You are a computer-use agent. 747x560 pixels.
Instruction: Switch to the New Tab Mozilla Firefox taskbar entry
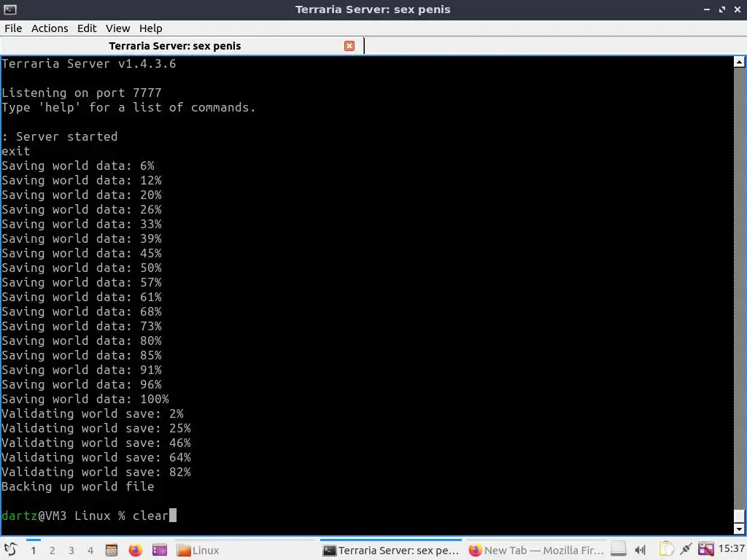(x=536, y=550)
